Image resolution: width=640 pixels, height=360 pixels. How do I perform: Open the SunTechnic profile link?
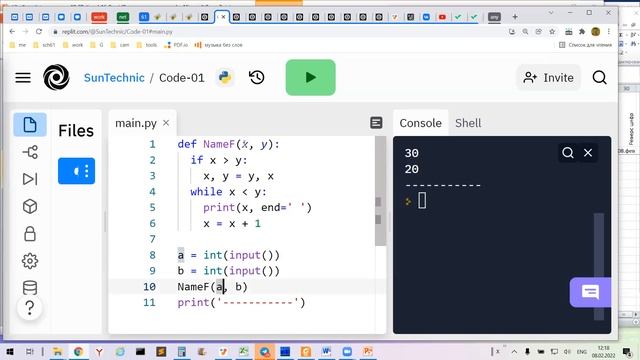click(114, 78)
